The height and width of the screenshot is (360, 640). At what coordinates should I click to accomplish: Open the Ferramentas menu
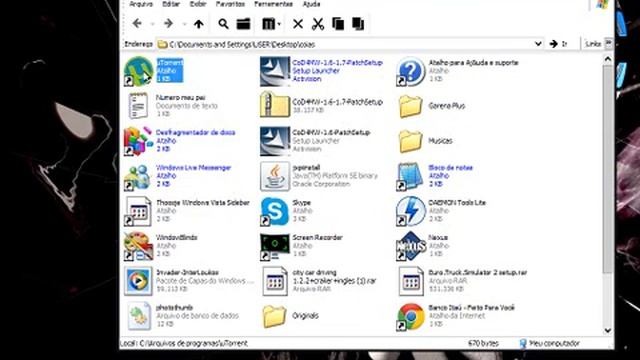(273, 4)
